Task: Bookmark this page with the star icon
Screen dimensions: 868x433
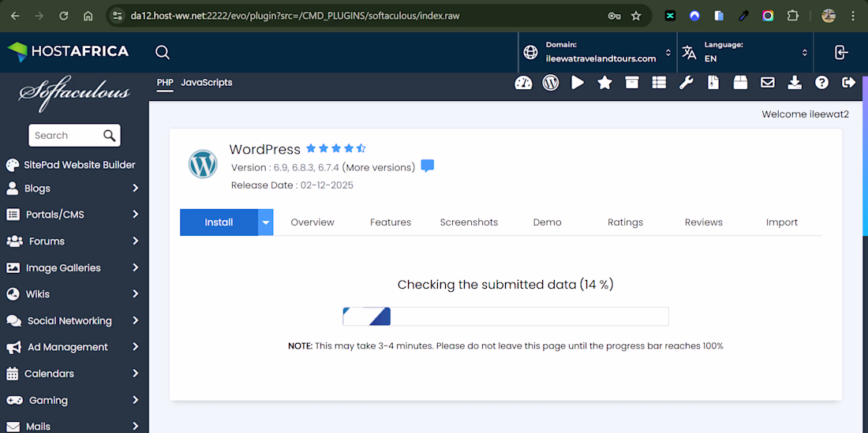Action: [x=636, y=16]
